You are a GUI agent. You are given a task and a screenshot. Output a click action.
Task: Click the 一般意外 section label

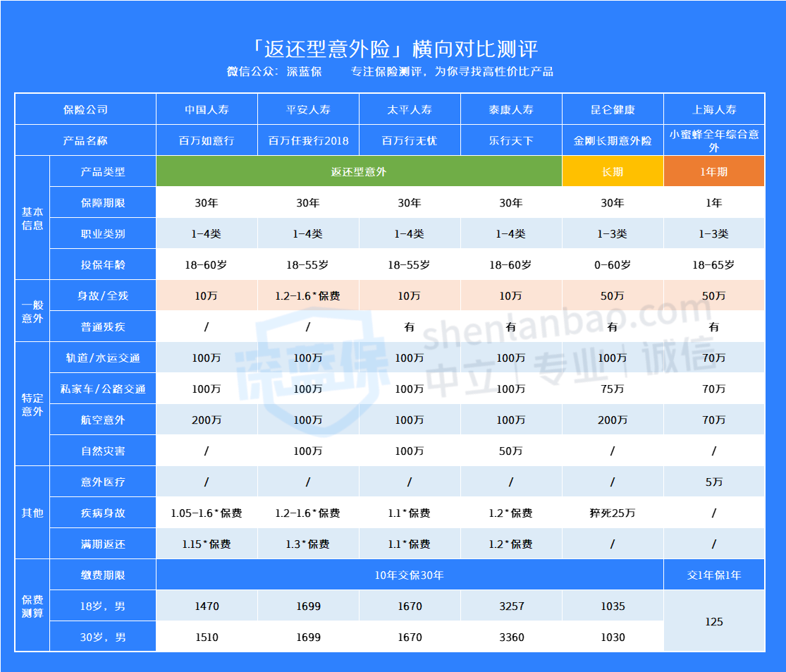click(32, 312)
